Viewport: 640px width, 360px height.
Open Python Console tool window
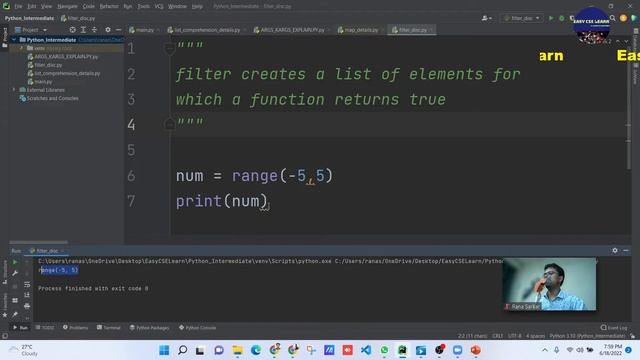(x=198, y=327)
